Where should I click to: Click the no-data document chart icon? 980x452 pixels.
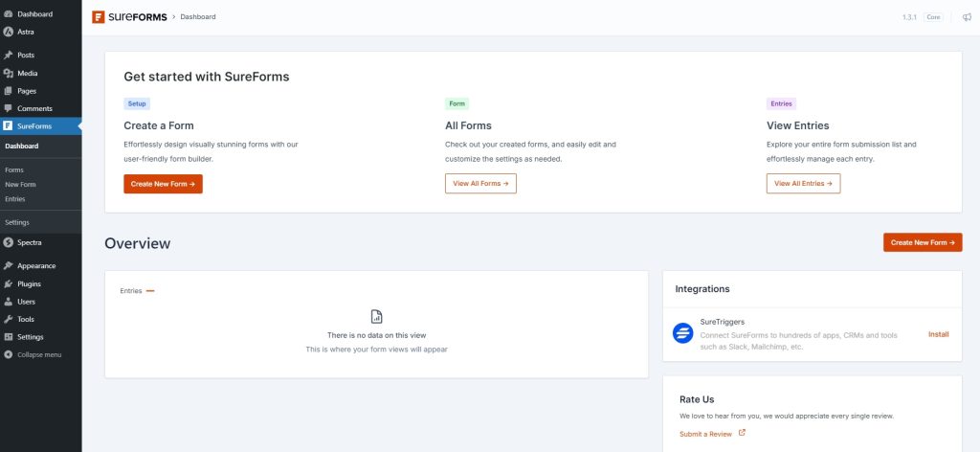click(x=376, y=316)
